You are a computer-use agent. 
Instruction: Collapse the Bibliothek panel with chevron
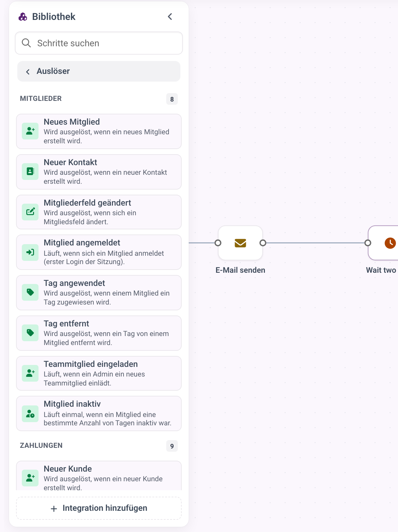[170, 17]
